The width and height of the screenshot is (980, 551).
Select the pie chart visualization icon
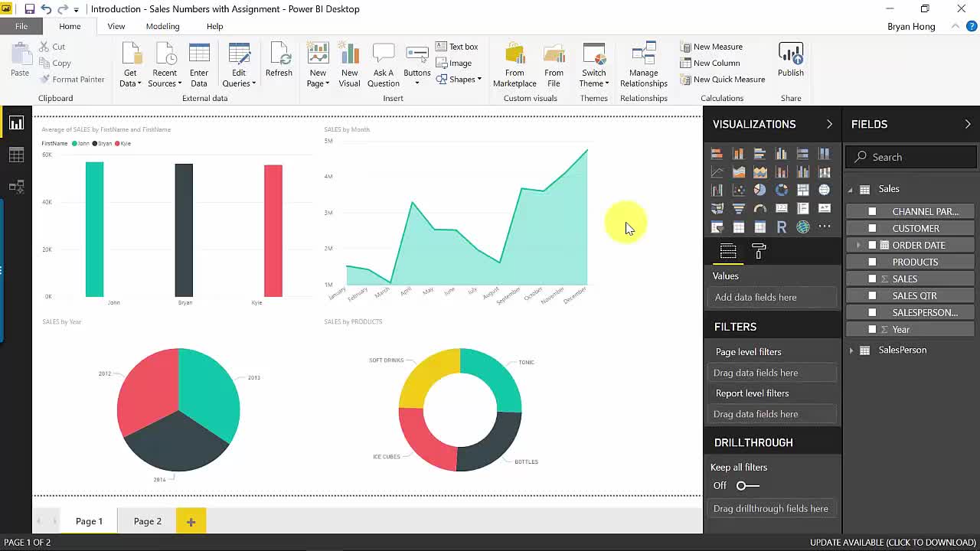tap(759, 190)
